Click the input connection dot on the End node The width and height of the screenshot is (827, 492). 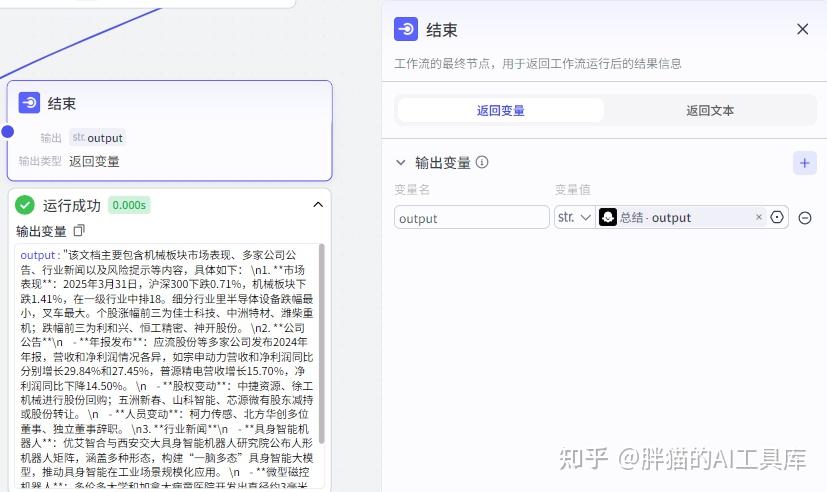(7, 131)
